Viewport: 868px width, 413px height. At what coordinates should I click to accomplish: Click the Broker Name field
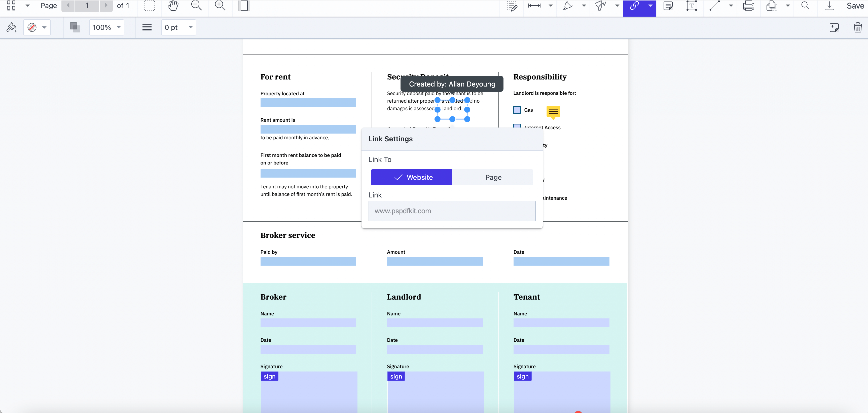308,323
